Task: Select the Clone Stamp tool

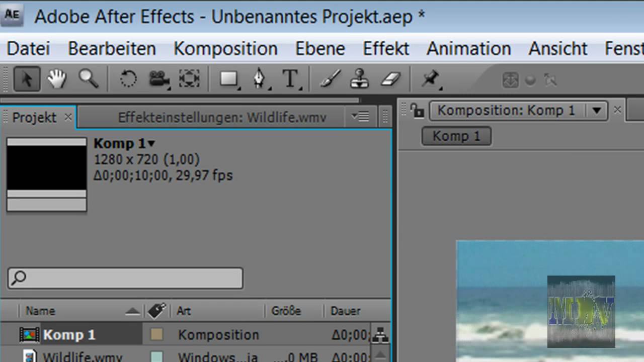Action: tap(359, 79)
